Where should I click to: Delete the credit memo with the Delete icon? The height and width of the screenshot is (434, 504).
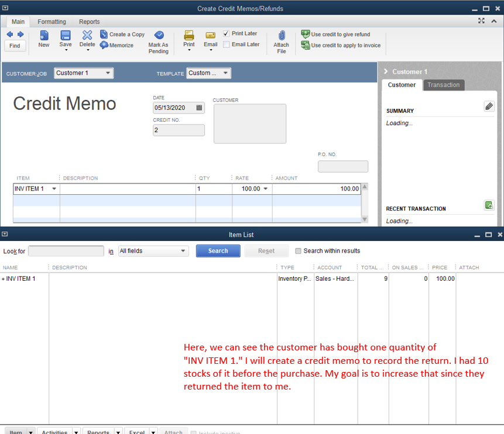point(87,35)
